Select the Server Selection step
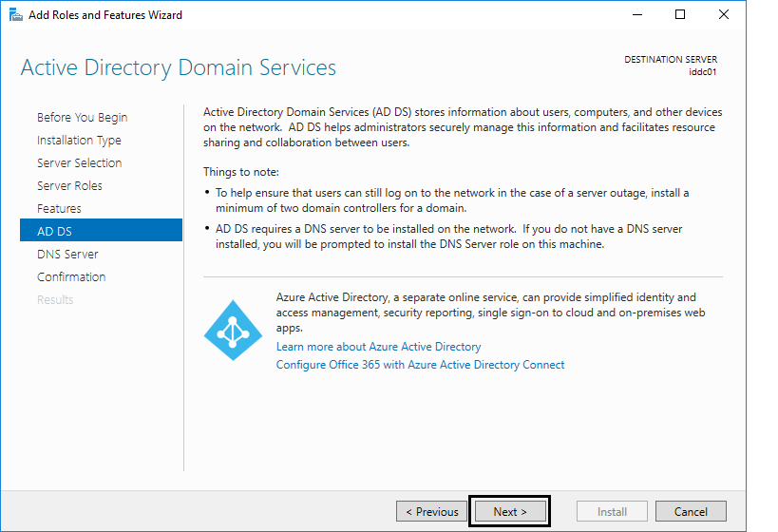This screenshot has width=778, height=532. pyautogui.click(x=80, y=163)
